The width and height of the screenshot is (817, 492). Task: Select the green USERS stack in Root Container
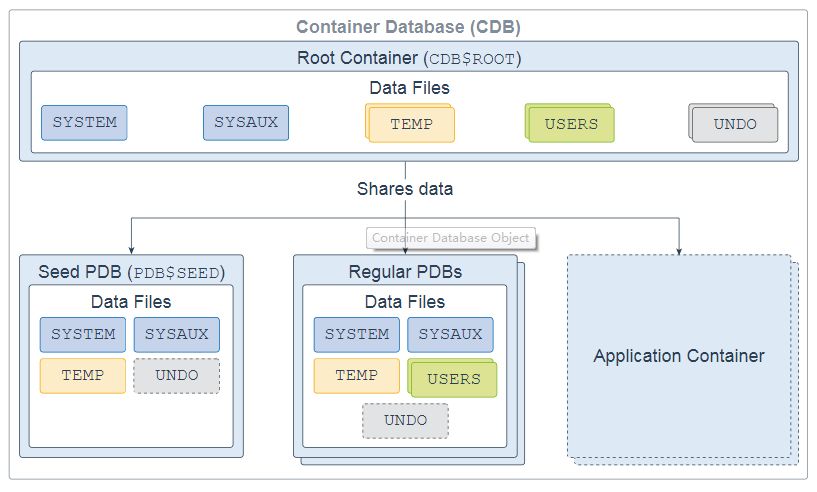pyautogui.click(x=570, y=125)
